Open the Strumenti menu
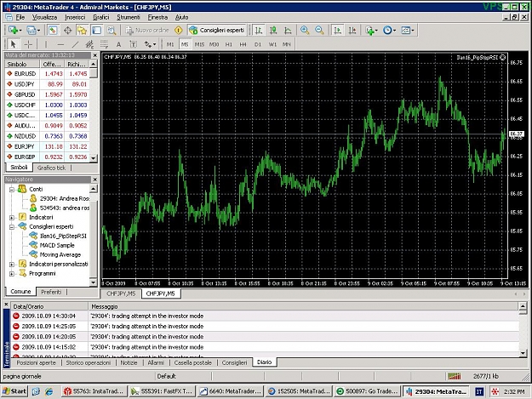This screenshot has width=532, height=399. [129, 17]
